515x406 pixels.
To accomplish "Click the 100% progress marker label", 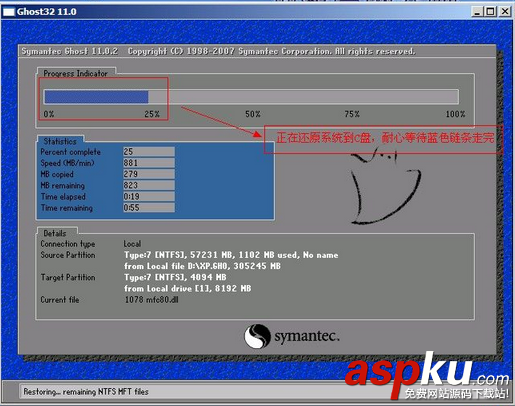I will pos(455,114).
